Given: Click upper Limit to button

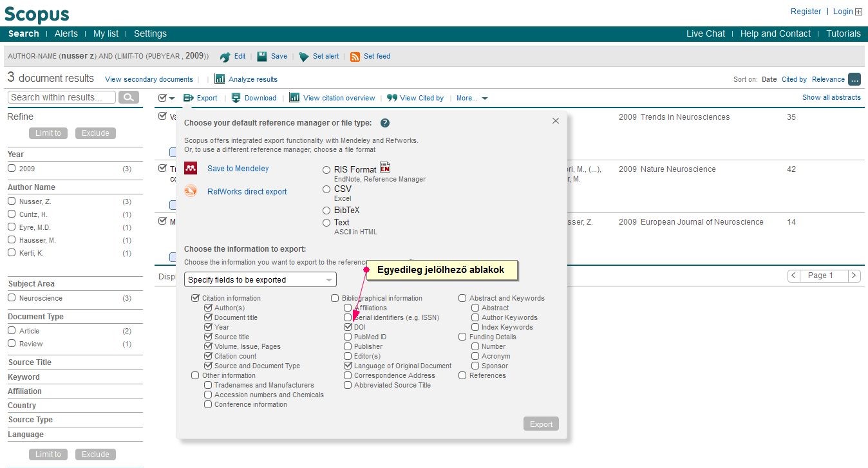Looking at the screenshot, I should pos(48,133).
